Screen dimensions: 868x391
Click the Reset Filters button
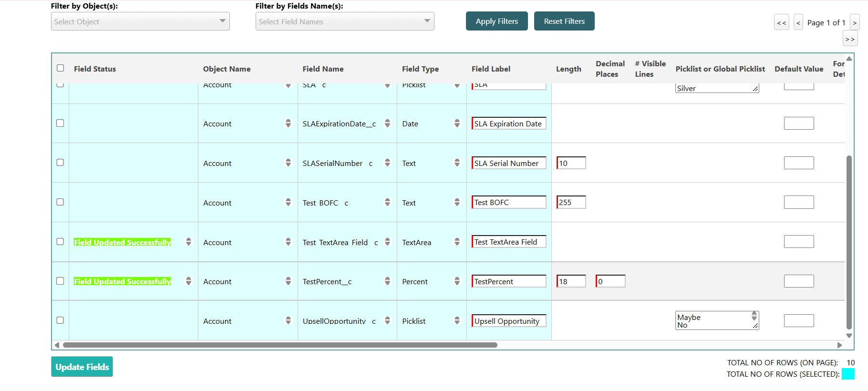[x=564, y=21]
